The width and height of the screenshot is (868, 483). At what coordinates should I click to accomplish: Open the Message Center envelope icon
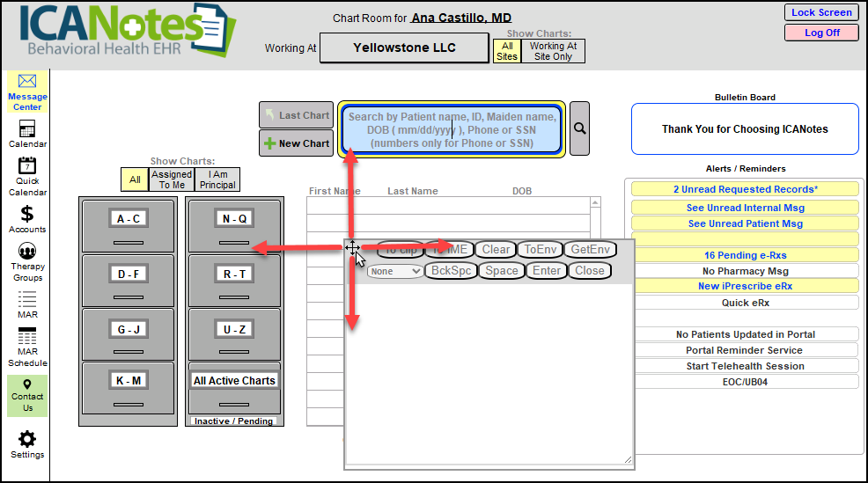[x=27, y=82]
